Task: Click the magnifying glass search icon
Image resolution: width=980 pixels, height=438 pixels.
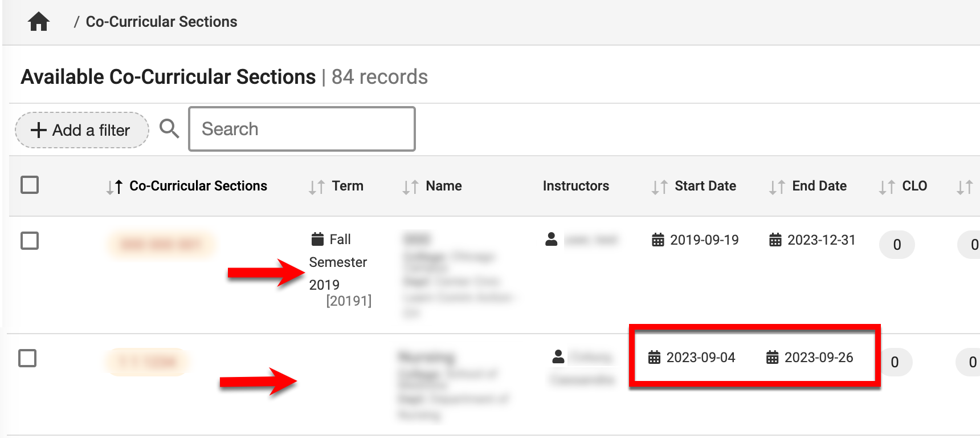Action: pos(169,129)
